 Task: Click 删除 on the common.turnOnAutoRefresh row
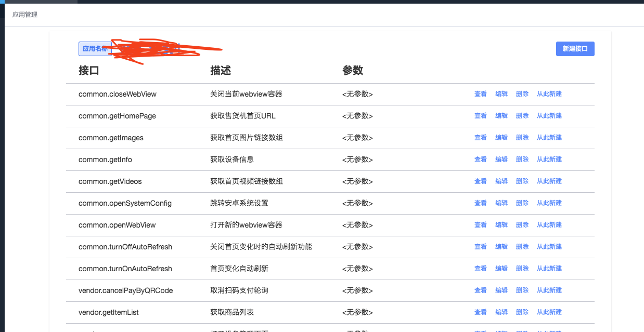pos(522,269)
